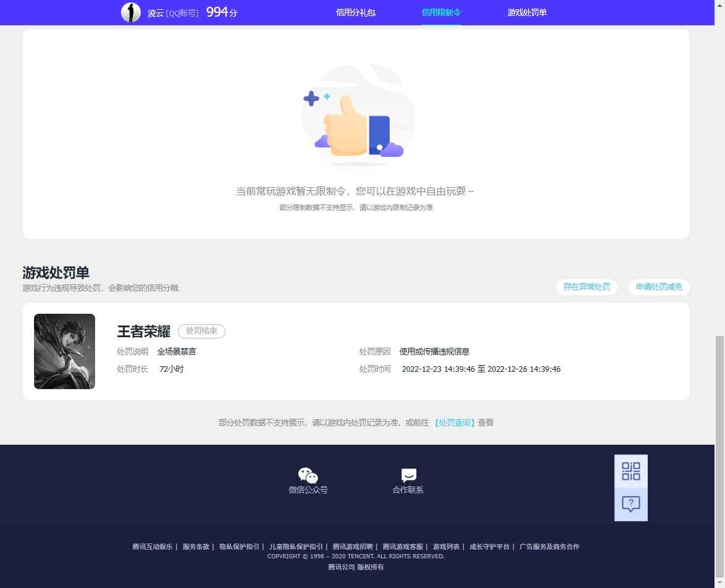725x588 pixels.
Task: Click the 994分 credit score
Action: click(222, 12)
